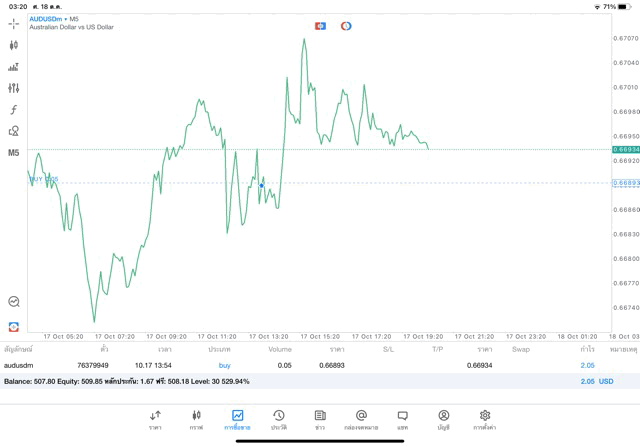Open the ประวัติ history tab
Viewport: 640px width, 447px height.
(278, 420)
